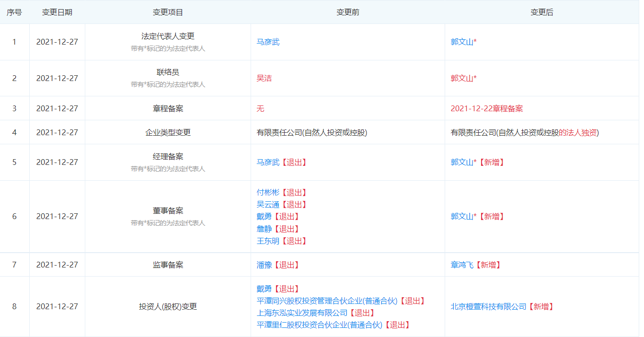Open 平潭同兴股权投资管理合伙企业 link
The height and width of the screenshot is (337, 644).
(x=327, y=301)
